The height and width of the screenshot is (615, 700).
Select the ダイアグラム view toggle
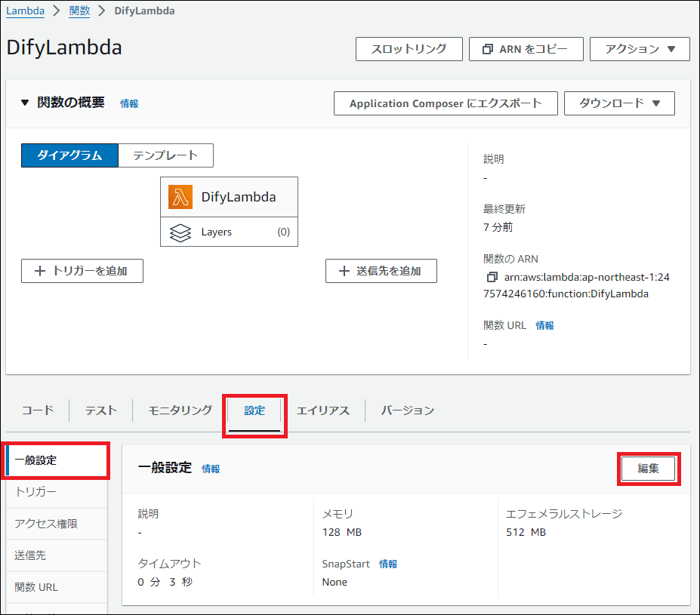[69, 155]
